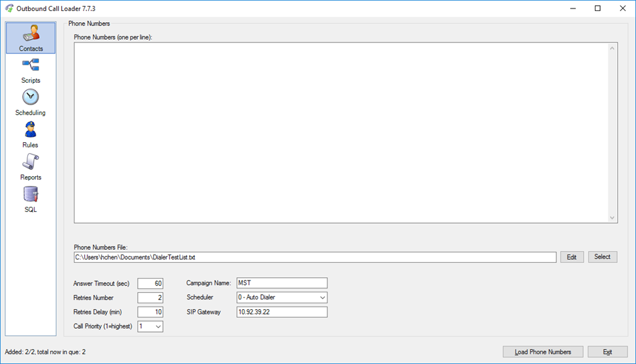Click the Edit button for phone file
Viewport: 636px width, 364px height.
(x=571, y=257)
